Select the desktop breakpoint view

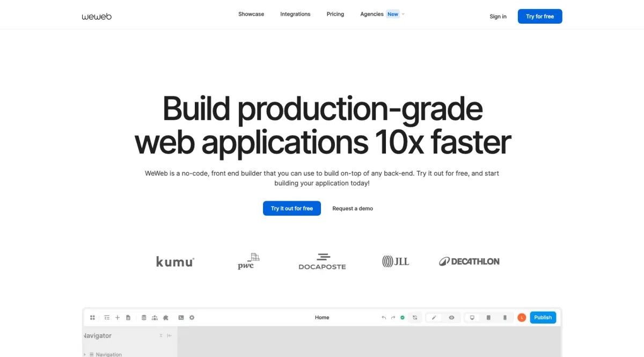(x=472, y=318)
